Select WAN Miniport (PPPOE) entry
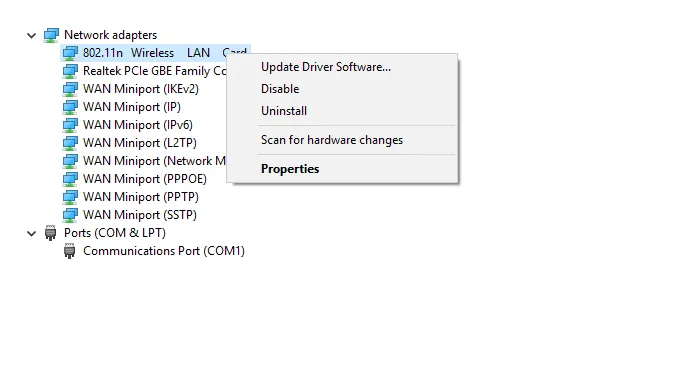Screen dimensions: 686x373 [145, 178]
